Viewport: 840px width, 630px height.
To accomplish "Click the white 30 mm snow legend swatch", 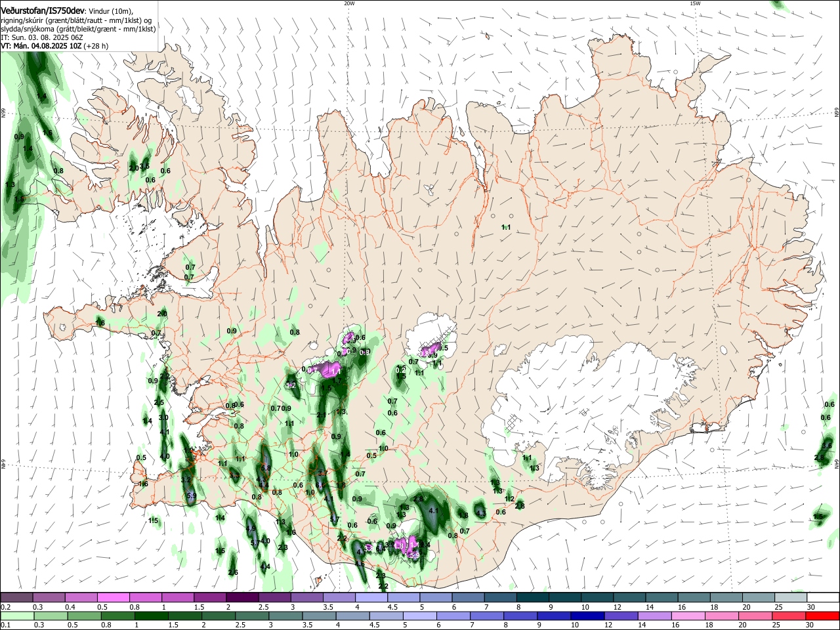I will [823, 598].
